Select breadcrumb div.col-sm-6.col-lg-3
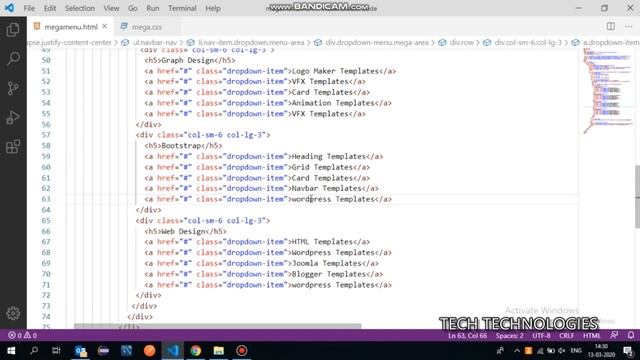 (528, 42)
